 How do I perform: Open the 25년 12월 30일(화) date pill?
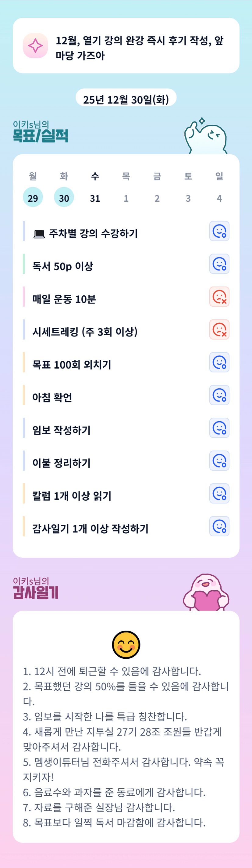(126, 99)
